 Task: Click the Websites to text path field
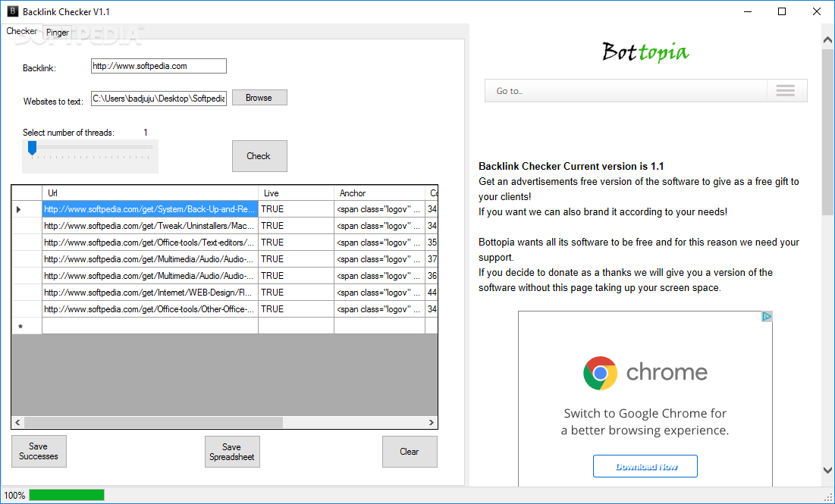[x=159, y=98]
